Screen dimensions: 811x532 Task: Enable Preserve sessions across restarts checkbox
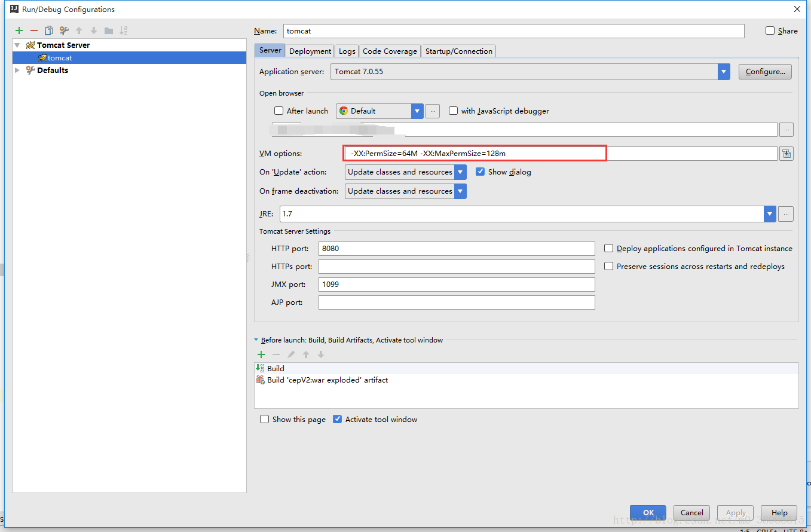coord(609,266)
